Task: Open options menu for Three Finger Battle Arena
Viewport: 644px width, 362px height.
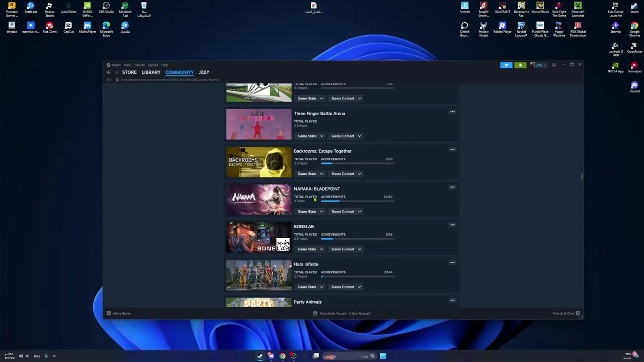Action: click(x=452, y=112)
